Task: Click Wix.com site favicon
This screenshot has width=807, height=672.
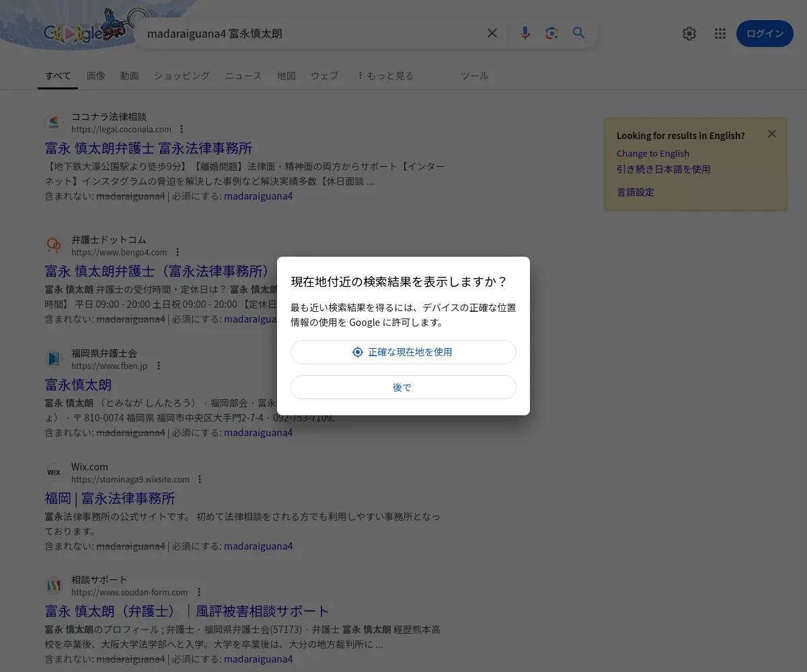Action: 54,472
